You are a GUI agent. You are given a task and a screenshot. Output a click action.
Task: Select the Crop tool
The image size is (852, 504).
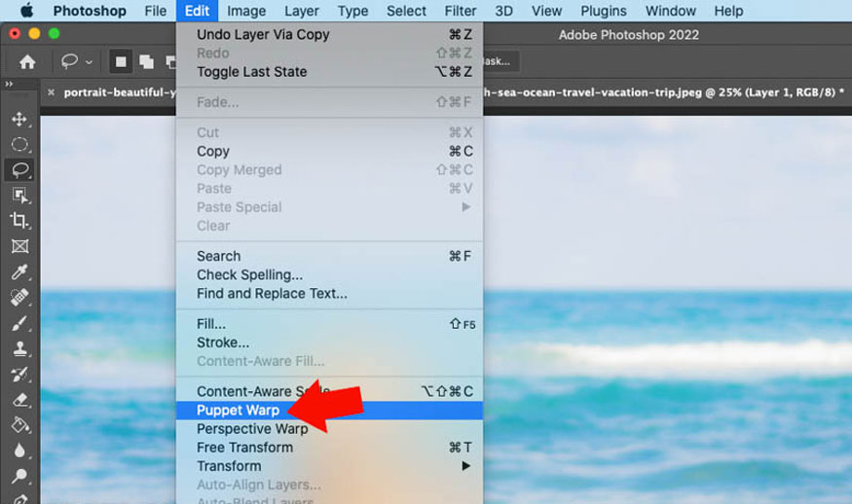click(x=19, y=221)
